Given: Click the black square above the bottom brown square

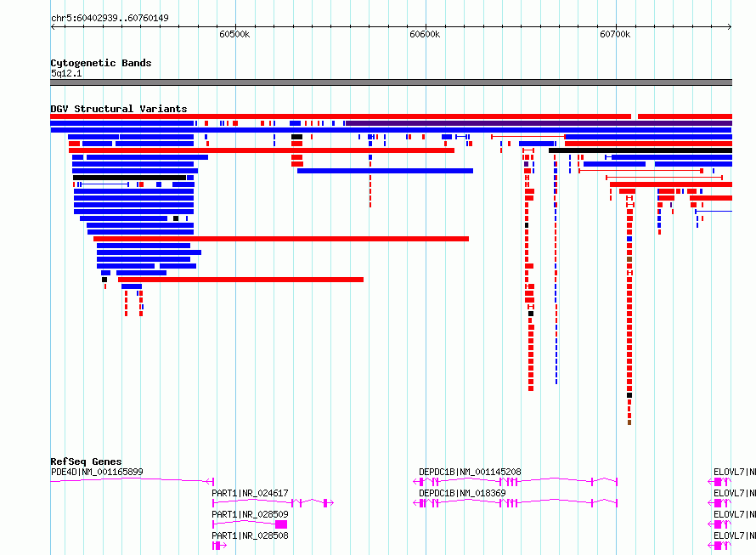Looking at the screenshot, I should (x=629, y=395).
